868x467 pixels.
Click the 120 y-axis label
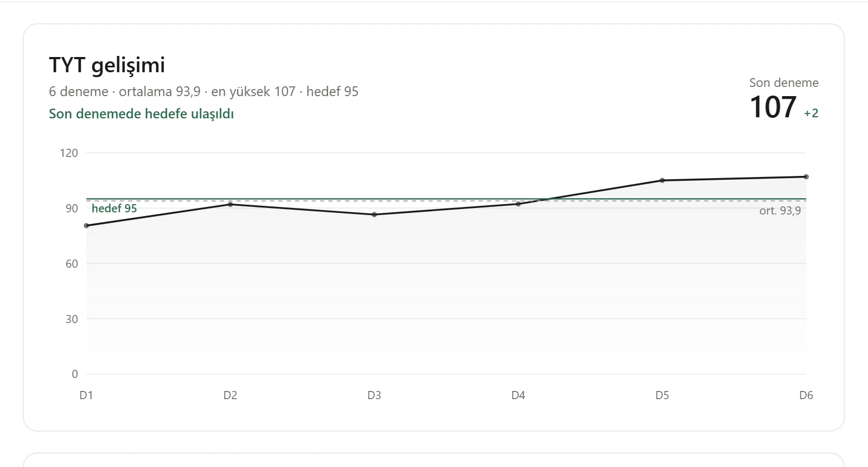[69, 153]
